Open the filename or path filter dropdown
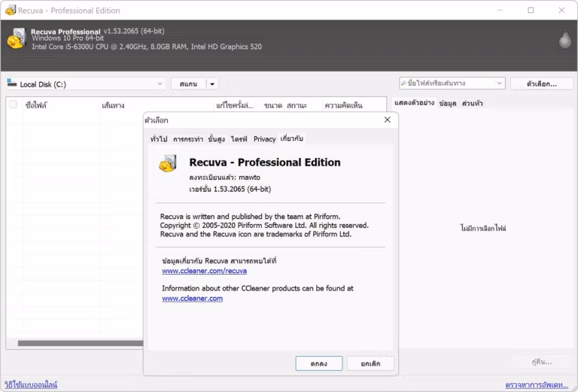The height and width of the screenshot is (392, 578). pos(499,84)
